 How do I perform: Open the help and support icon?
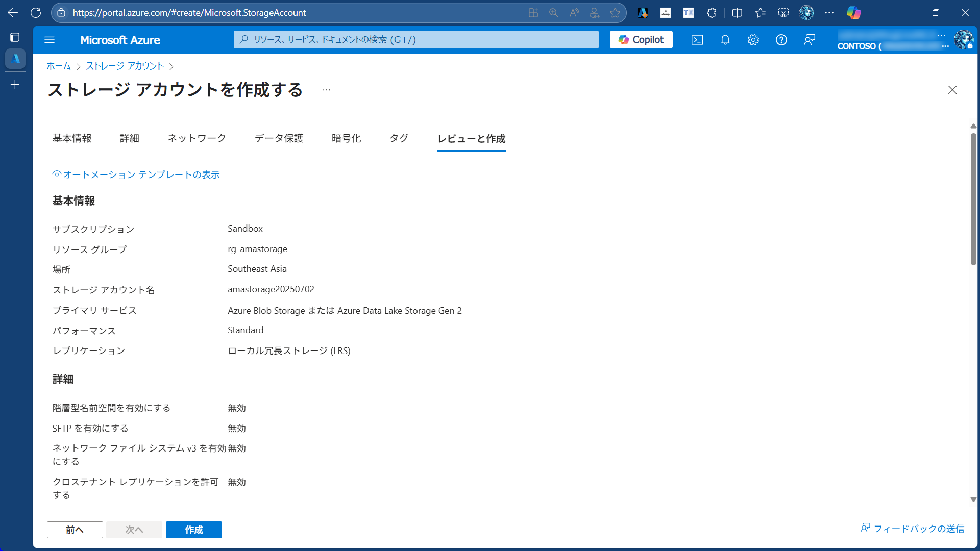(x=781, y=40)
